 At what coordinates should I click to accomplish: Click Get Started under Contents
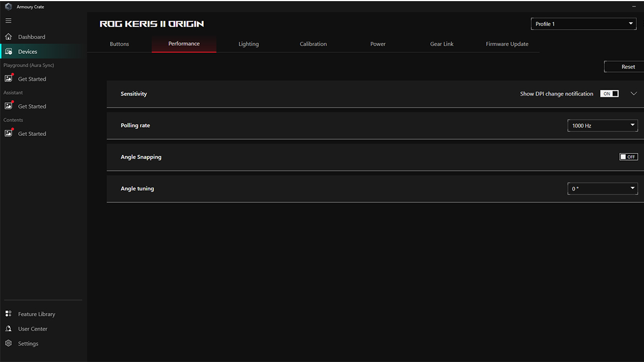pyautogui.click(x=32, y=134)
